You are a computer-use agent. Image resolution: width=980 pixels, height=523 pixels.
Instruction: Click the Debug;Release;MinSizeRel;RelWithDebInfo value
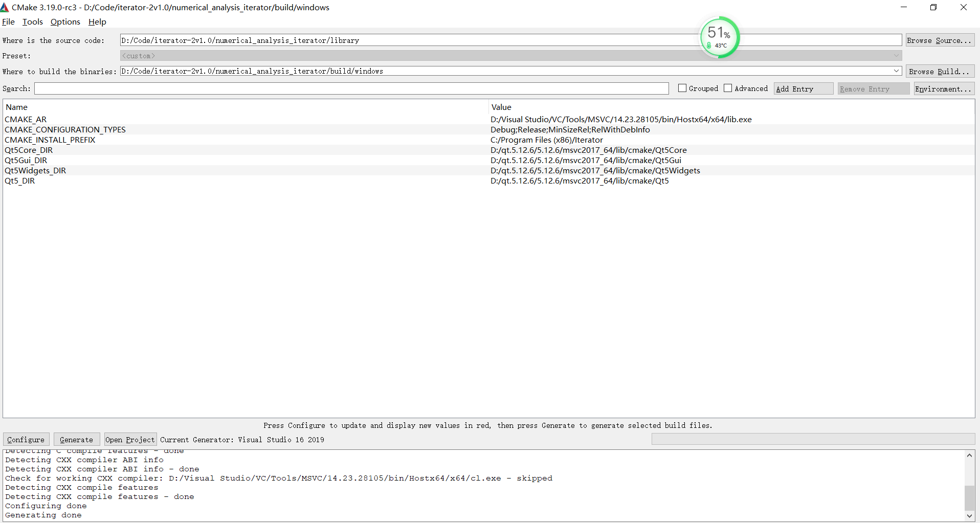570,129
